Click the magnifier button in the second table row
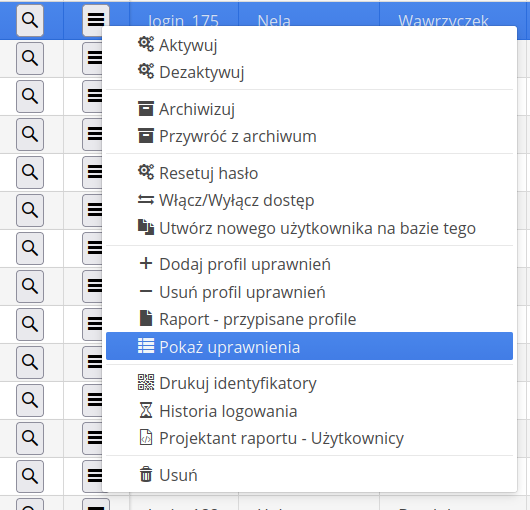This screenshot has height=510, width=530. [30, 58]
